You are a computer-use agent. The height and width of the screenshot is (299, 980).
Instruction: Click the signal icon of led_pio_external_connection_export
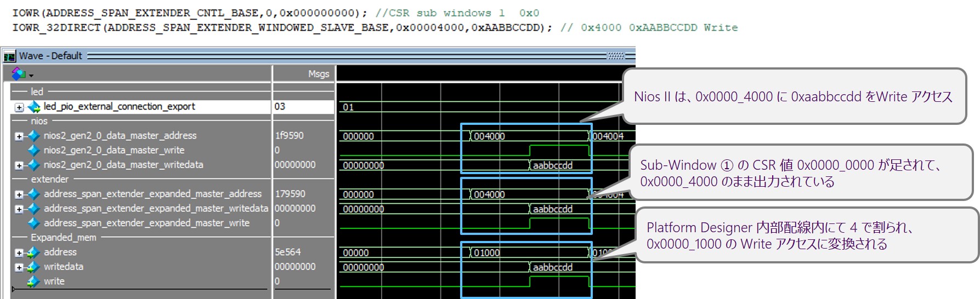pos(34,107)
